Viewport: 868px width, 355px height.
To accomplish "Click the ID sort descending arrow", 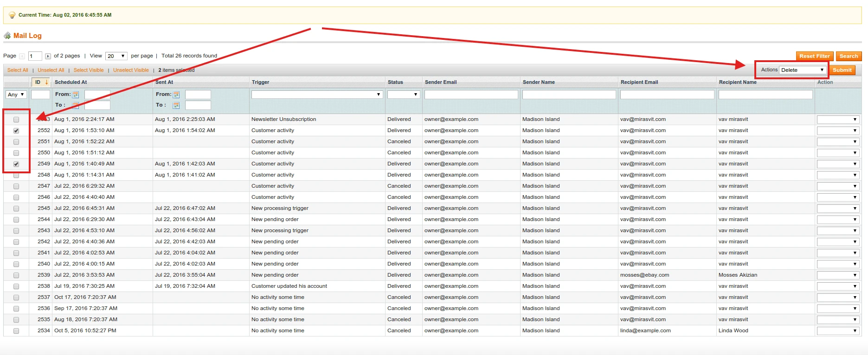I will coord(46,82).
